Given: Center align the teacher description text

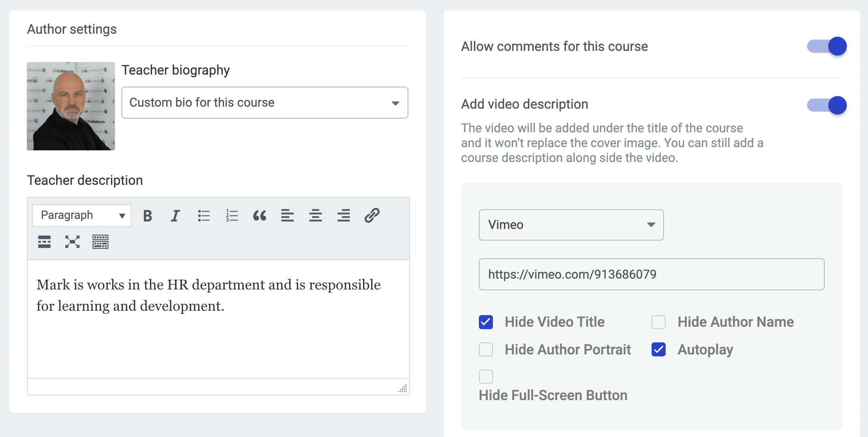Looking at the screenshot, I should [x=315, y=215].
